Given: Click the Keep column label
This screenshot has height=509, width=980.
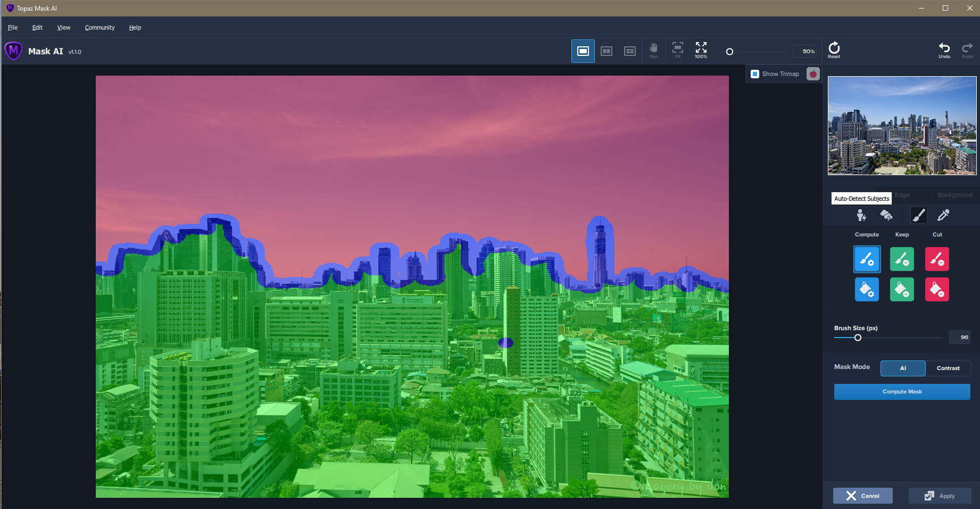Looking at the screenshot, I should pyautogui.click(x=902, y=235).
